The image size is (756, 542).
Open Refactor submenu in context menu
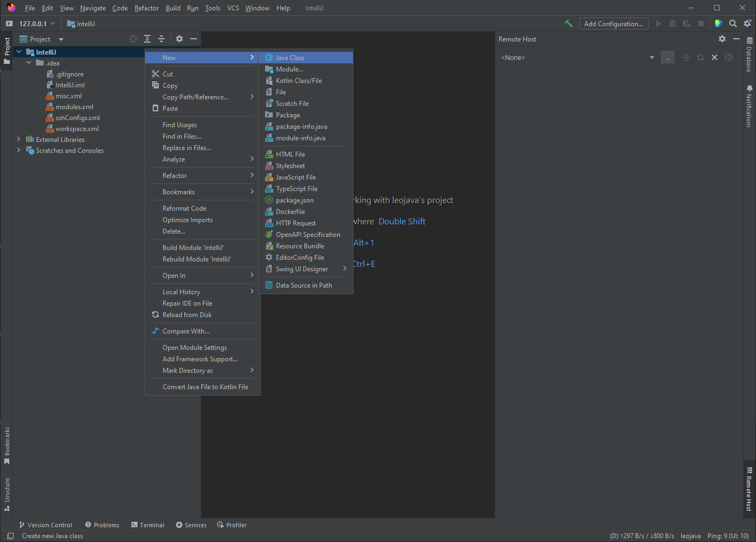coord(202,175)
